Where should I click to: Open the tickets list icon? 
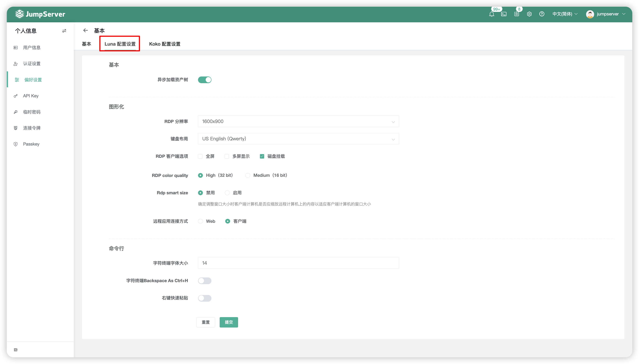[516, 14]
